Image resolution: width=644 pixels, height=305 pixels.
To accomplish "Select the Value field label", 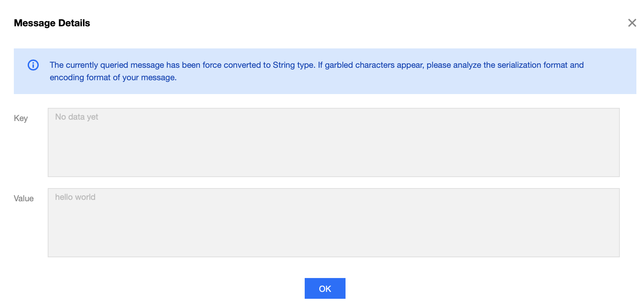I will (24, 198).
